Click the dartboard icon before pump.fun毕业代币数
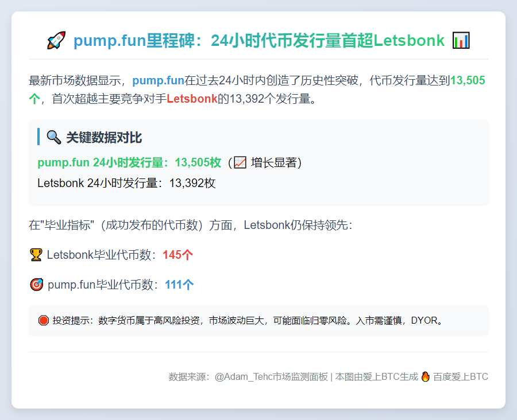 click(36, 285)
